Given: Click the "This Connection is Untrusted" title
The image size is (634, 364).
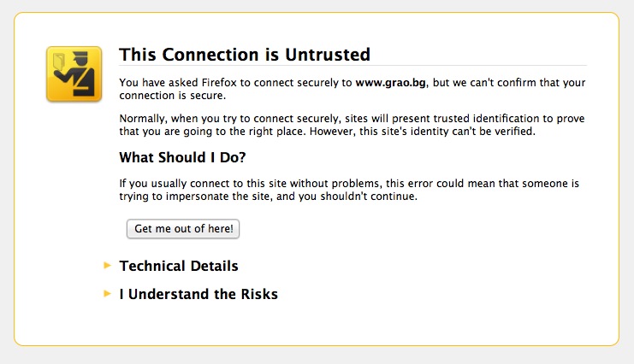Looking at the screenshot, I should click(x=245, y=55).
